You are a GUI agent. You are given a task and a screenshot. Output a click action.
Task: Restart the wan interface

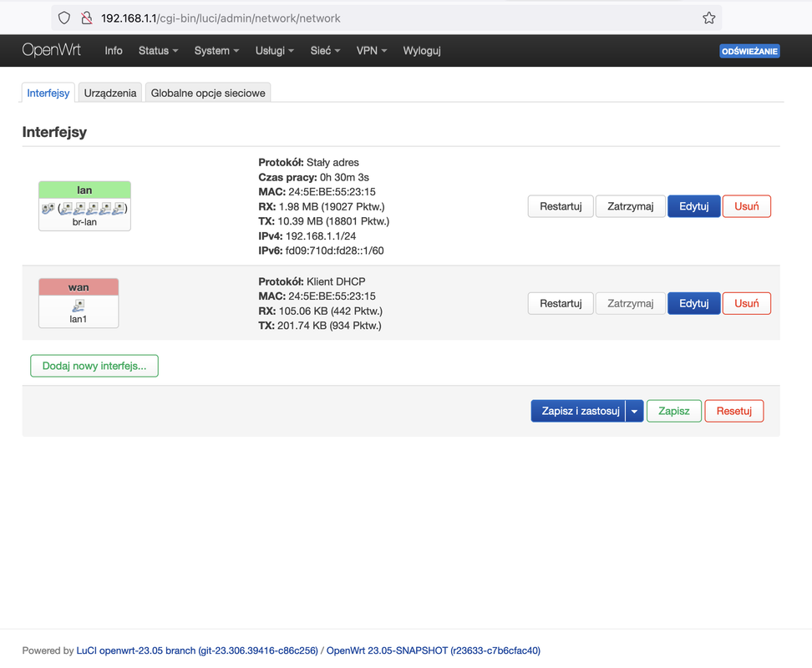[x=561, y=303]
